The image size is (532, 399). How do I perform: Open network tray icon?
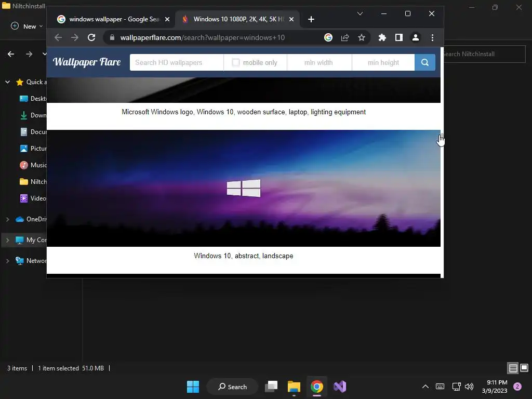pos(456,387)
